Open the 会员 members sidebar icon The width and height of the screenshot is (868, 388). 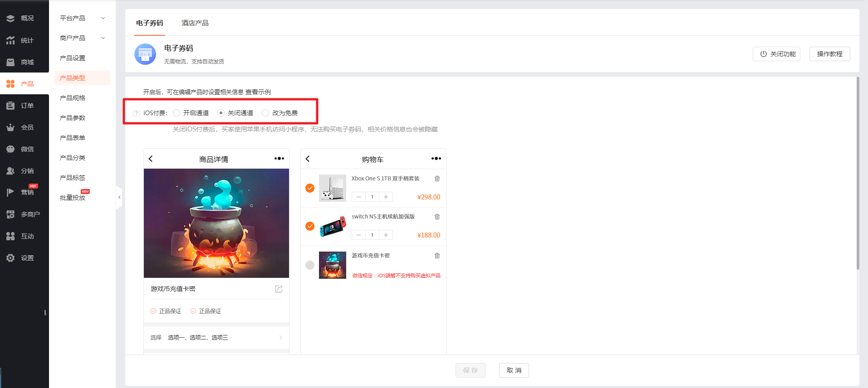coord(10,127)
